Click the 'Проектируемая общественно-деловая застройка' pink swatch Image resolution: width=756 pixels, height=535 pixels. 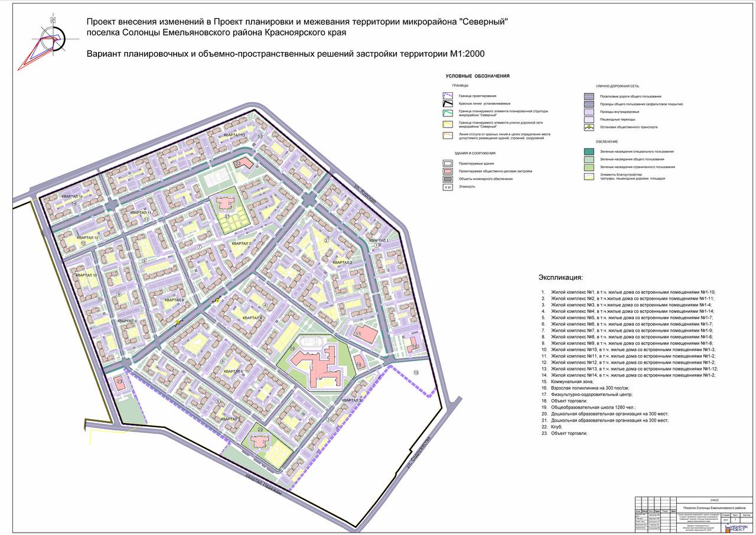(x=448, y=171)
